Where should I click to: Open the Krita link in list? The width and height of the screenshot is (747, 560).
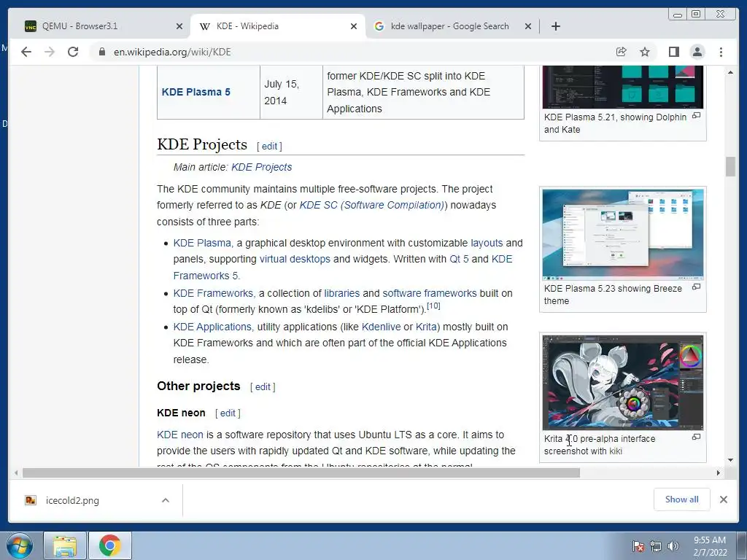click(x=426, y=327)
